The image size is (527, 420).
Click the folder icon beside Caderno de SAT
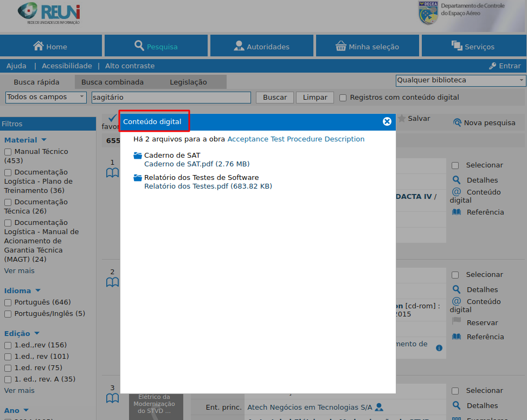coord(138,156)
